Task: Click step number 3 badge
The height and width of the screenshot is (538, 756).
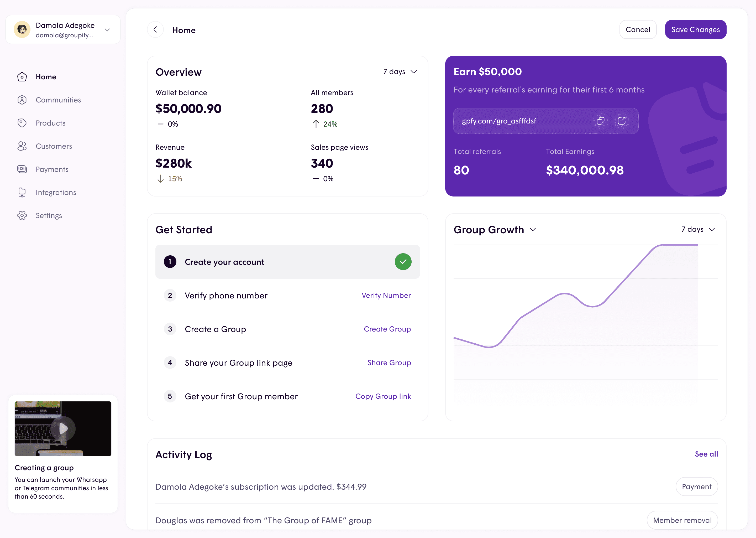Action: click(x=170, y=329)
